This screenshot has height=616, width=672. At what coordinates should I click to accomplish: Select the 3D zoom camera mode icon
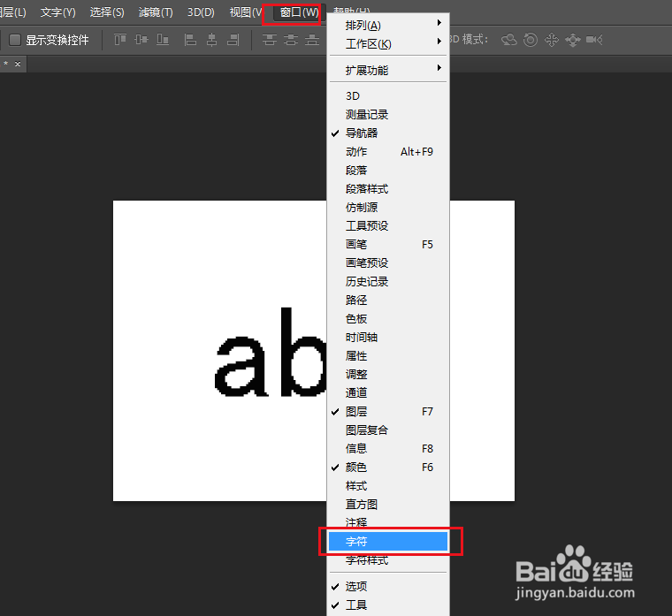tap(594, 40)
